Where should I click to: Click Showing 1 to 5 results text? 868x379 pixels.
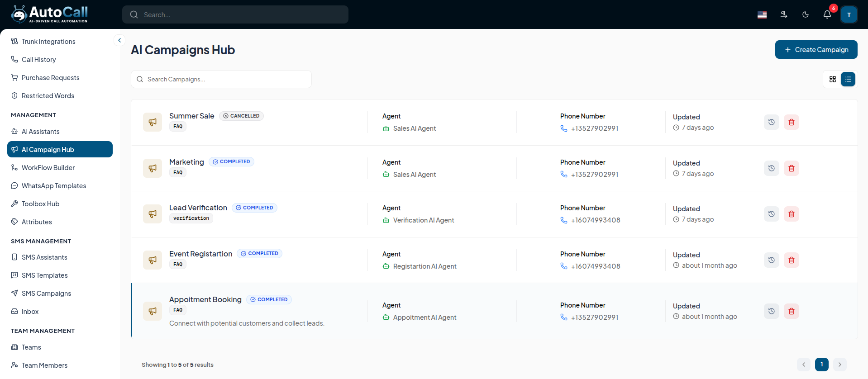(177, 365)
